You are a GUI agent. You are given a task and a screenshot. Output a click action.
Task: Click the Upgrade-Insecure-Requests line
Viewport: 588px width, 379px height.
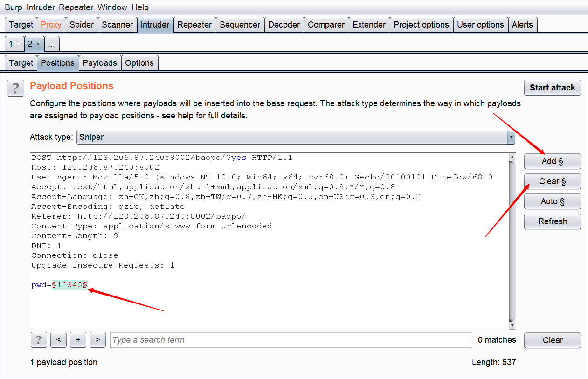coord(103,265)
